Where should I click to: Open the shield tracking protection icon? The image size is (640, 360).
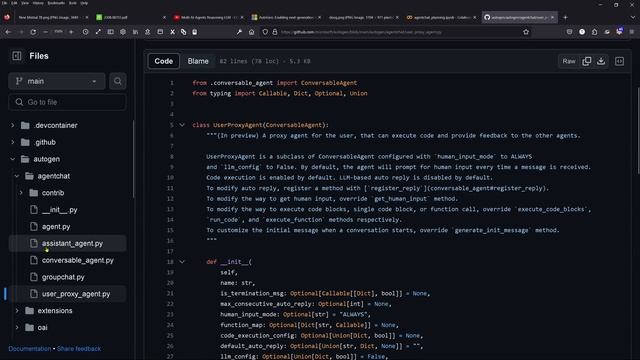tap(265, 32)
